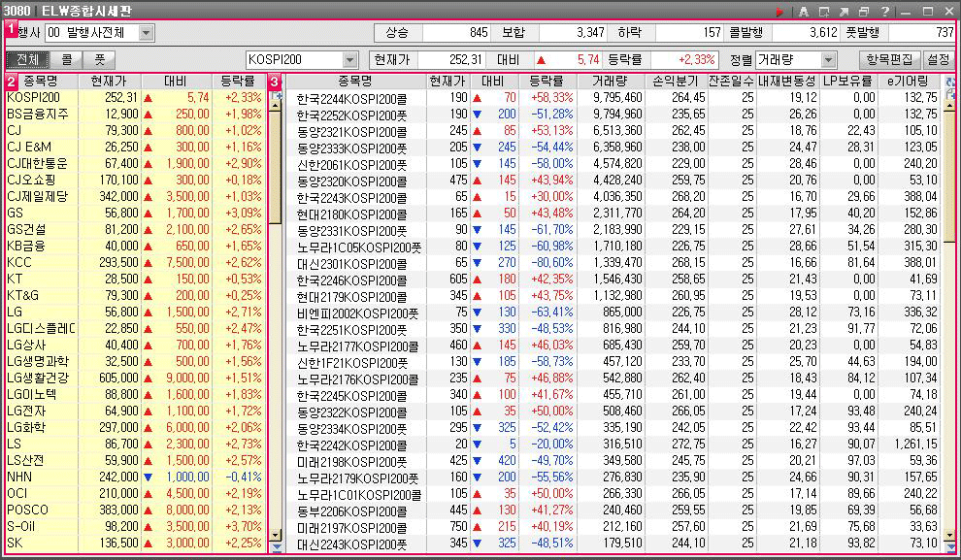The height and width of the screenshot is (560, 961).
Task: Select 대신2243KOSPI200풋 row
Action: point(613,543)
